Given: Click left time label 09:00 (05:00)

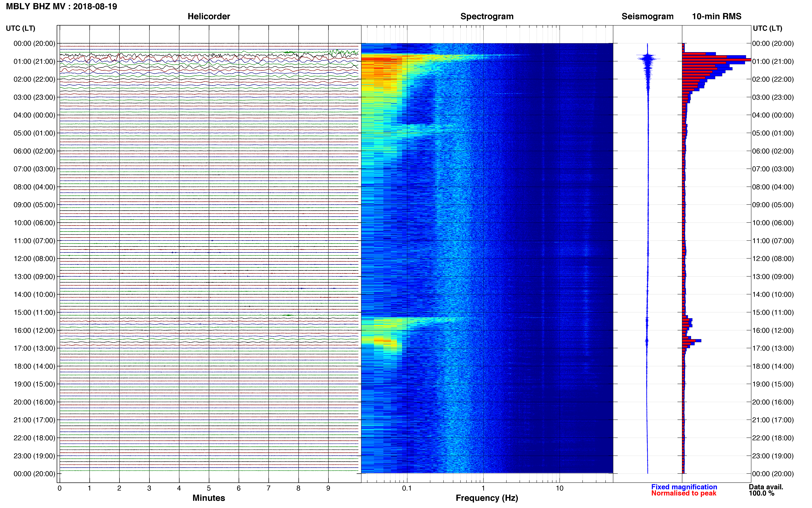Looking at the screenshot, I should [x=34, y=205].
